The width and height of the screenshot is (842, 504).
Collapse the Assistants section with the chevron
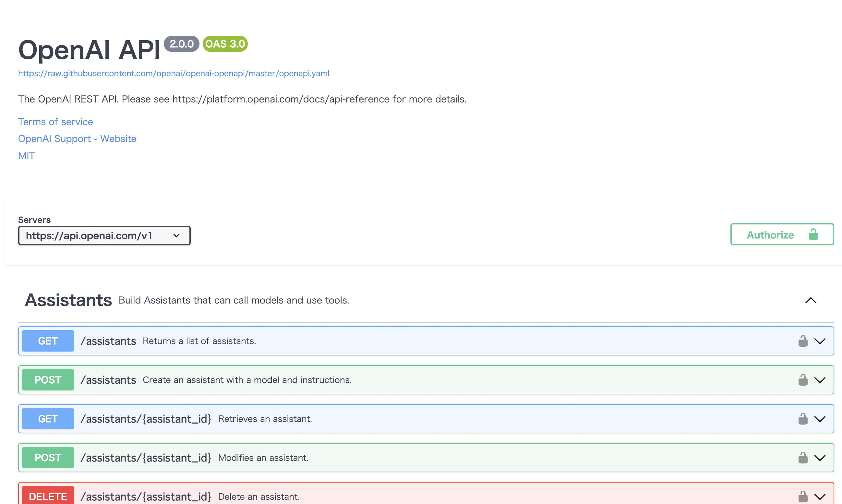click(x=811, y=300)
